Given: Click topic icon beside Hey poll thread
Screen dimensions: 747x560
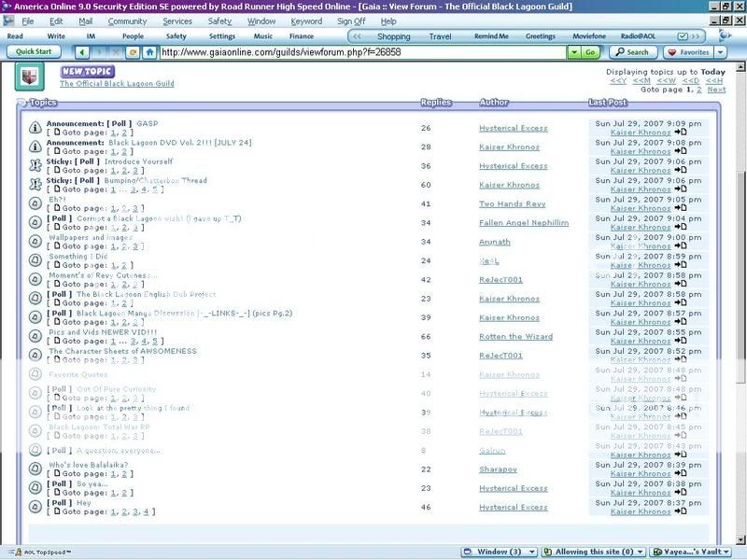Looking at the screenshot, I should [x=35, y=507].
